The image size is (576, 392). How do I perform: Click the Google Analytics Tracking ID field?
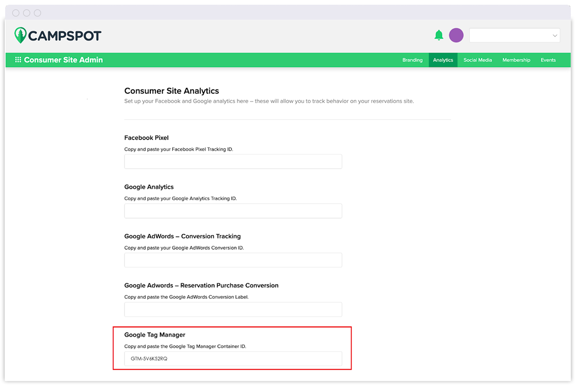tap(233, 211)
